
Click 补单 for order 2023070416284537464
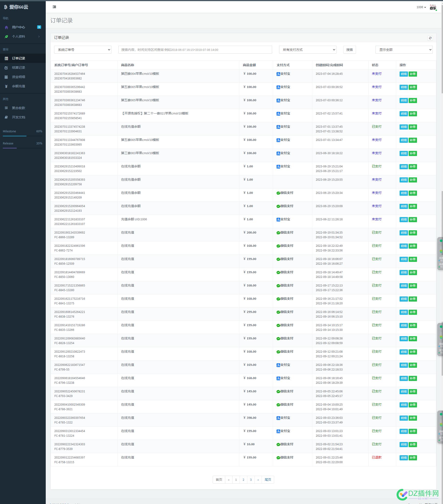413,74
